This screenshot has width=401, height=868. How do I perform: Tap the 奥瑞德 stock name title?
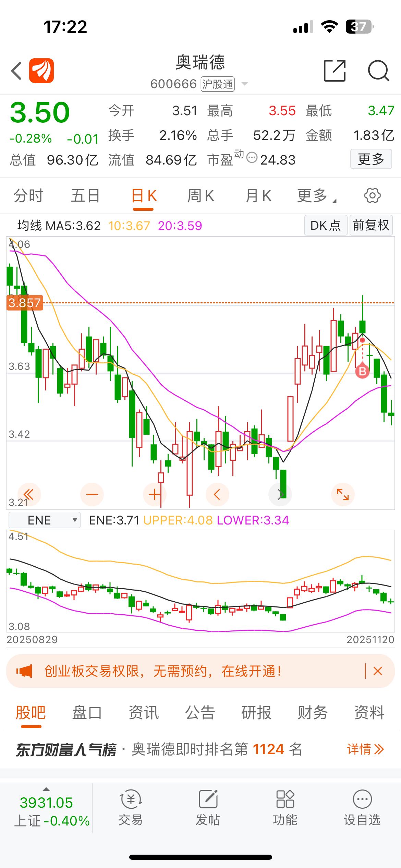[x=200, y=62]
